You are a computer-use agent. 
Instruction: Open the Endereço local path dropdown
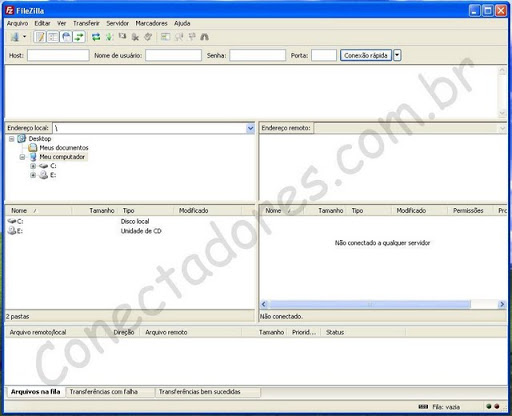(x=250, y=128)
